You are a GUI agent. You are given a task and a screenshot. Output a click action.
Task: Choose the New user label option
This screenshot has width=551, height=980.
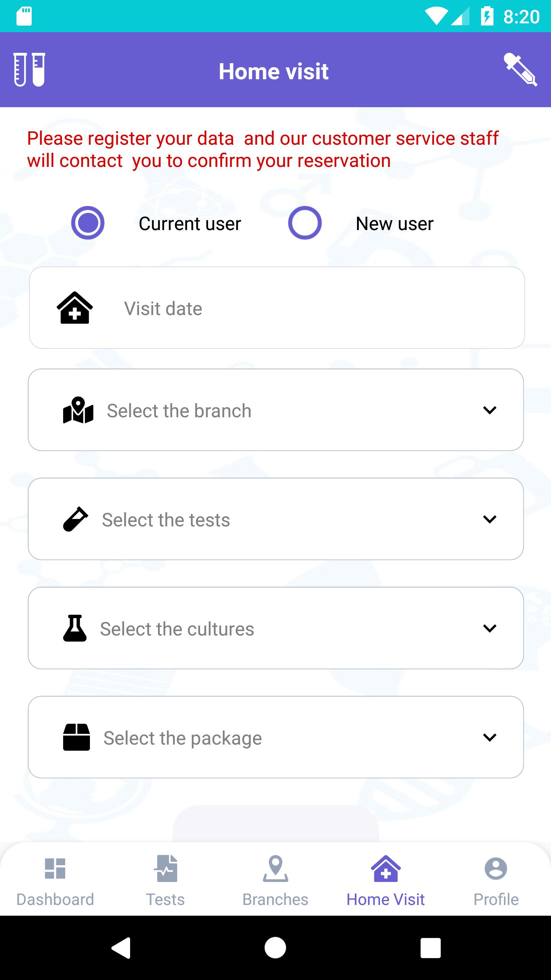395,224
